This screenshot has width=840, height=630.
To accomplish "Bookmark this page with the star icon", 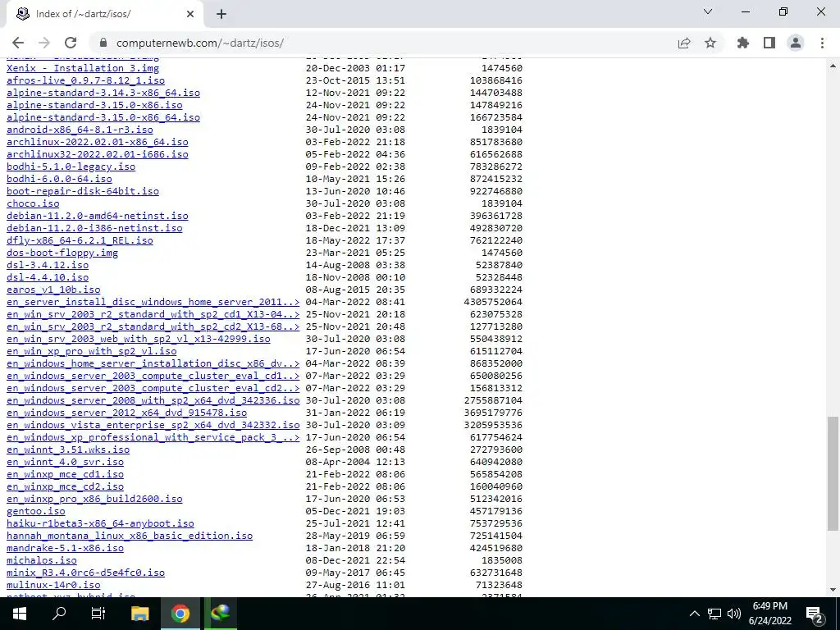I will (710, 43).
